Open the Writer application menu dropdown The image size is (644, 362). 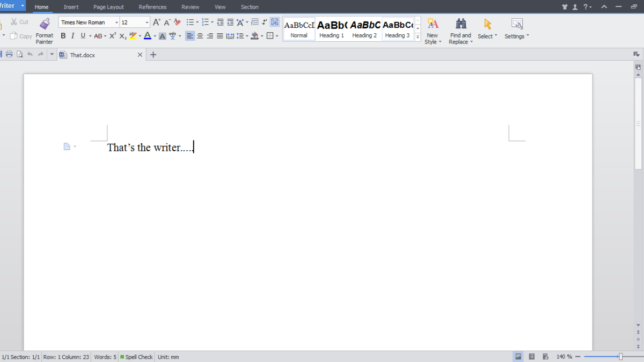coord(23,6)
